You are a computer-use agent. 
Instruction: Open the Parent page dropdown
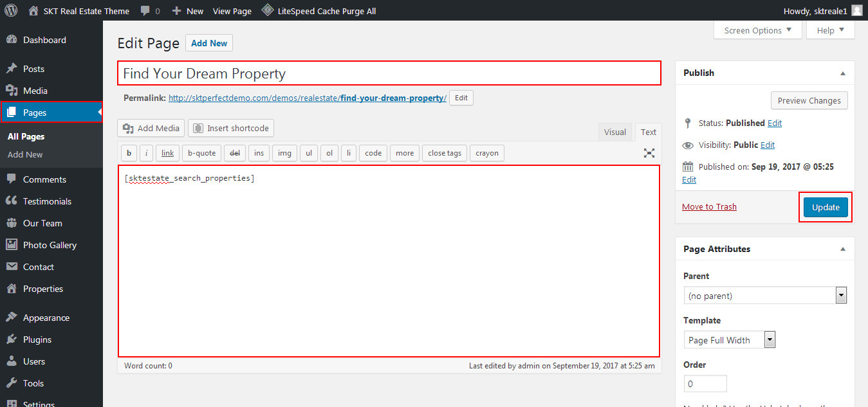point(765,296)
